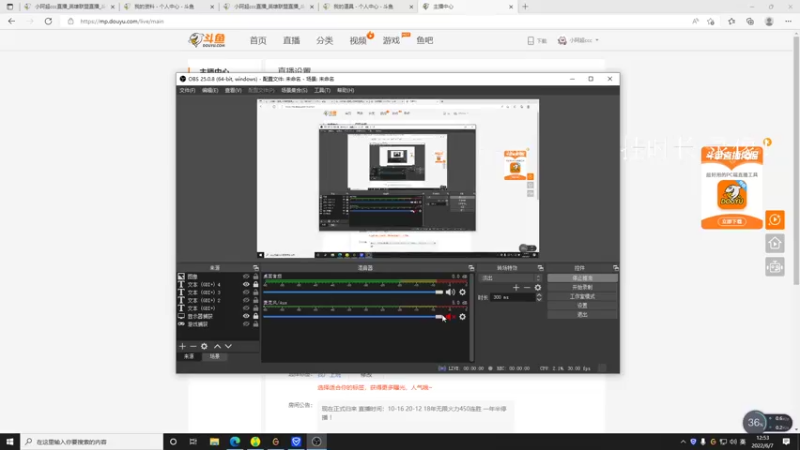
Task: Increase transition duration with the up arrow
Action: tap(539, 295)
